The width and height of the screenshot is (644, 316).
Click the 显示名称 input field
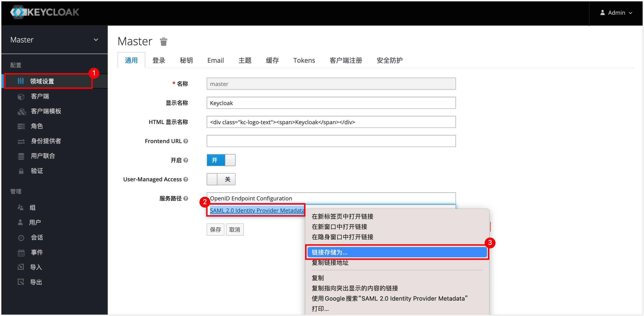click(331, 103)
